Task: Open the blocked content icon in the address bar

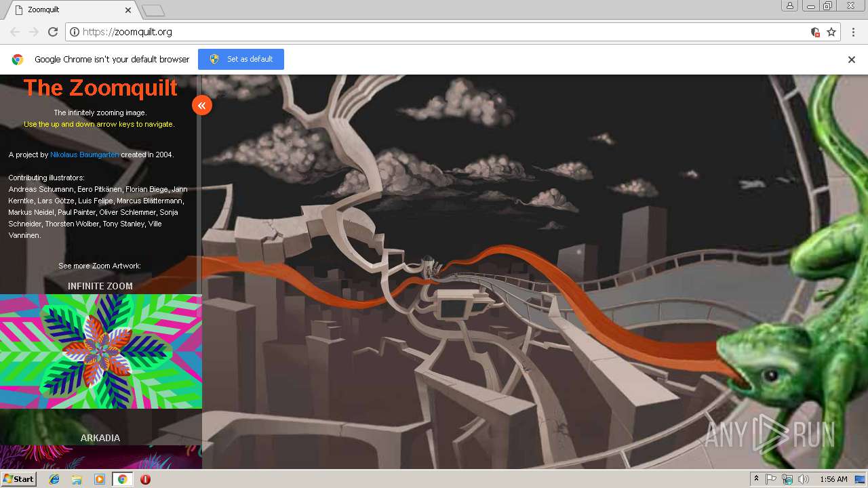Action: click(815, 32)
